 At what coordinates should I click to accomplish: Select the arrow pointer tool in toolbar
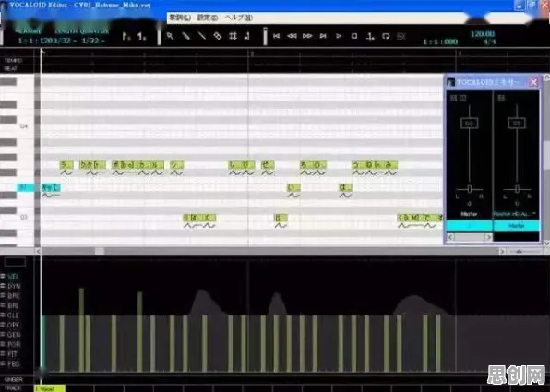point(170,36)
